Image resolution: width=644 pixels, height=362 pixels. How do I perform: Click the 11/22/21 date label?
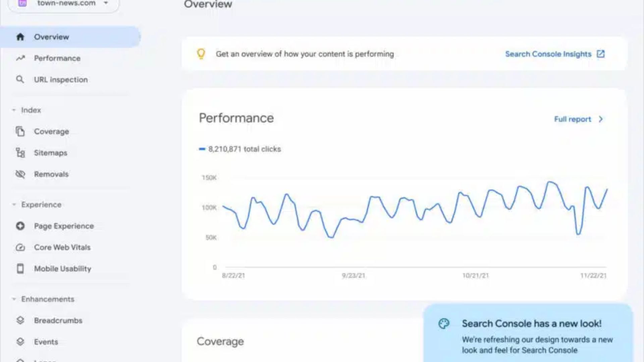click(x=593, y=276)
